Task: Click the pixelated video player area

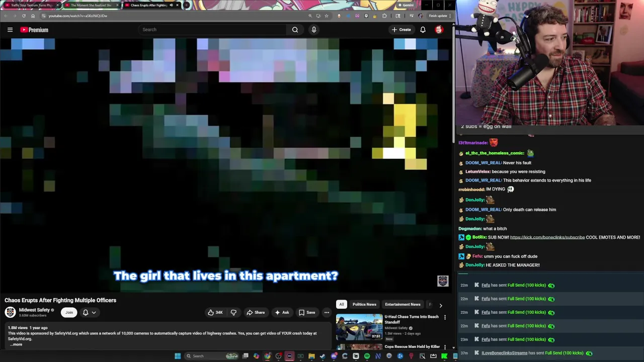Action: coord(226,165)
